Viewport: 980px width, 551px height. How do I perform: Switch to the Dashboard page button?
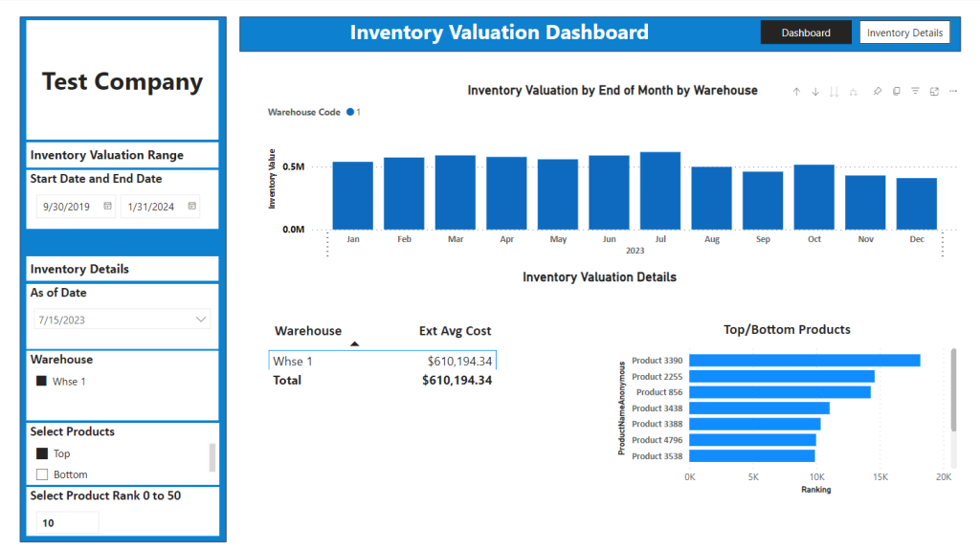point(806,33)
